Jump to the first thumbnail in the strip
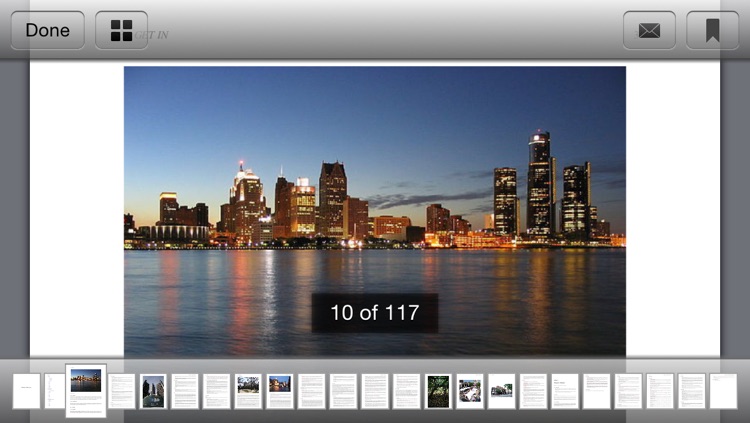The height and width of the screenshot is (423, 750). 26,391
